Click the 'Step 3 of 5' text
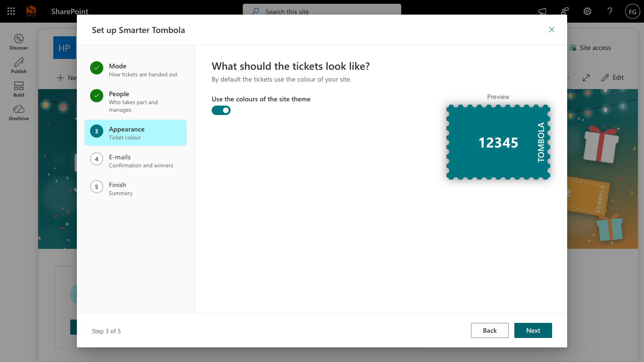The height and width of the screenshot is (362, 644). tap(106, 331)
